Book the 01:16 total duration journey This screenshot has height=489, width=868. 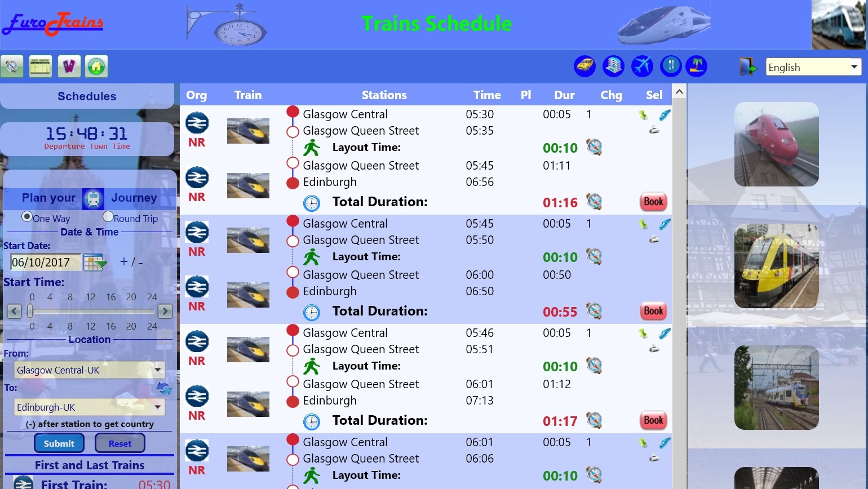(653, 202)
